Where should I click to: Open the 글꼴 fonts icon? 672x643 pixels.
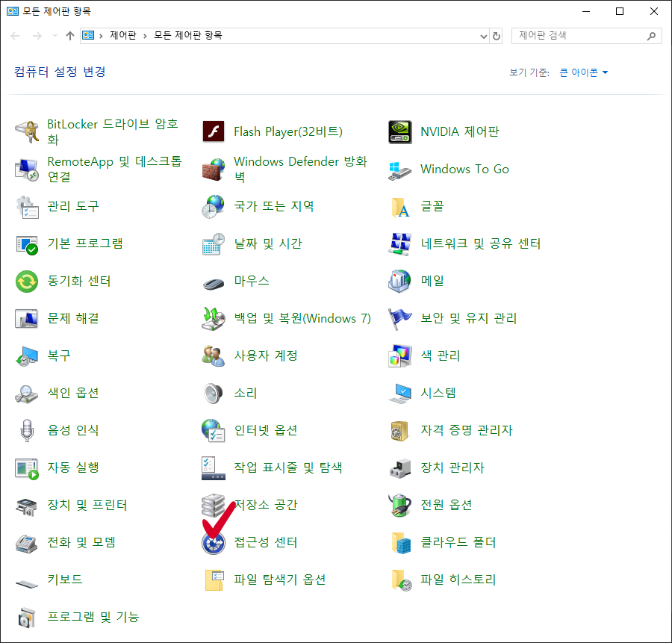(x=400, y=207)
